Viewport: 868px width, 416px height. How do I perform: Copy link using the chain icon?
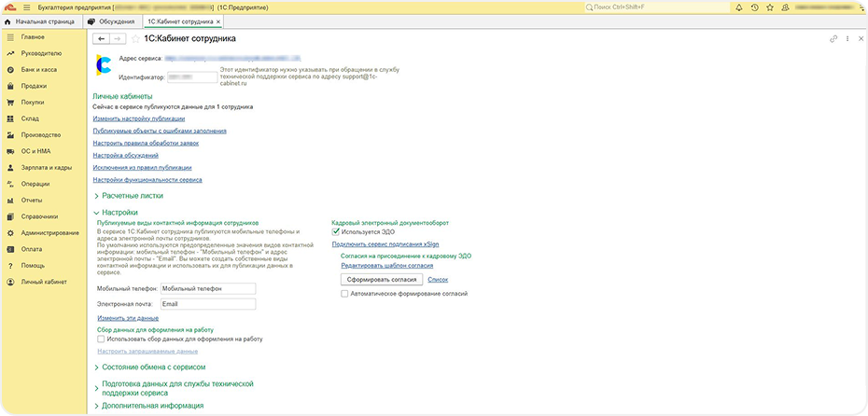833,39
